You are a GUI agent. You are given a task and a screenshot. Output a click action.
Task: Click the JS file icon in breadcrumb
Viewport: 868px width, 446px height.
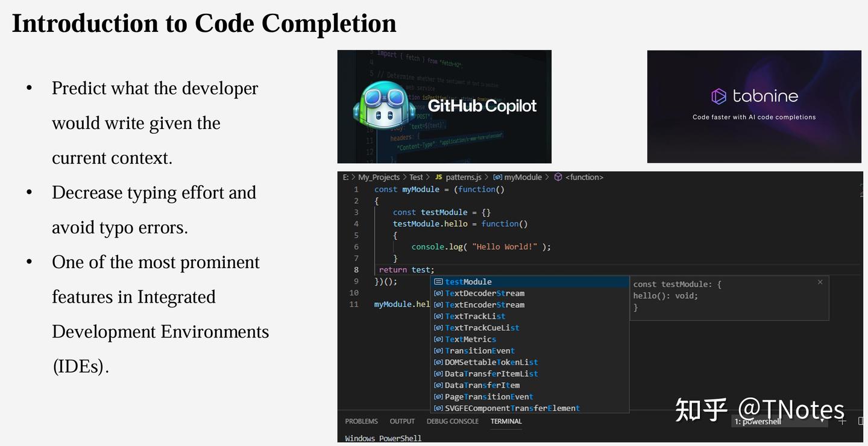[439, 177]
